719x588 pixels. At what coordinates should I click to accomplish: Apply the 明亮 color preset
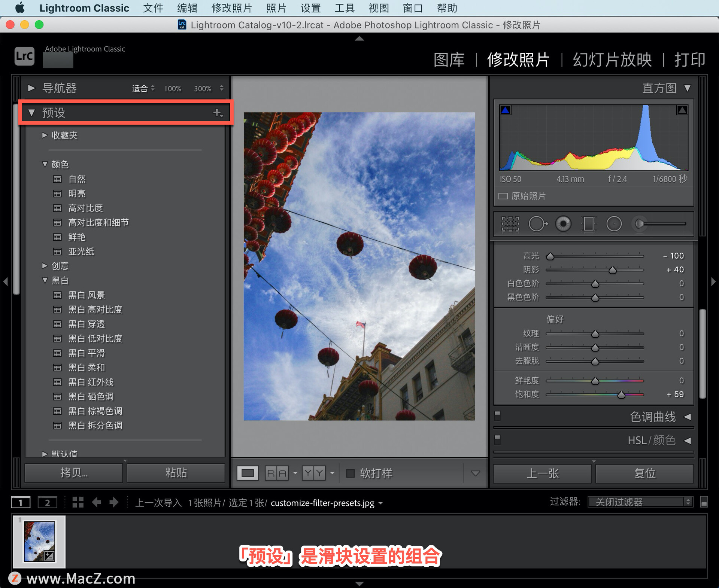tap(77, 194)
